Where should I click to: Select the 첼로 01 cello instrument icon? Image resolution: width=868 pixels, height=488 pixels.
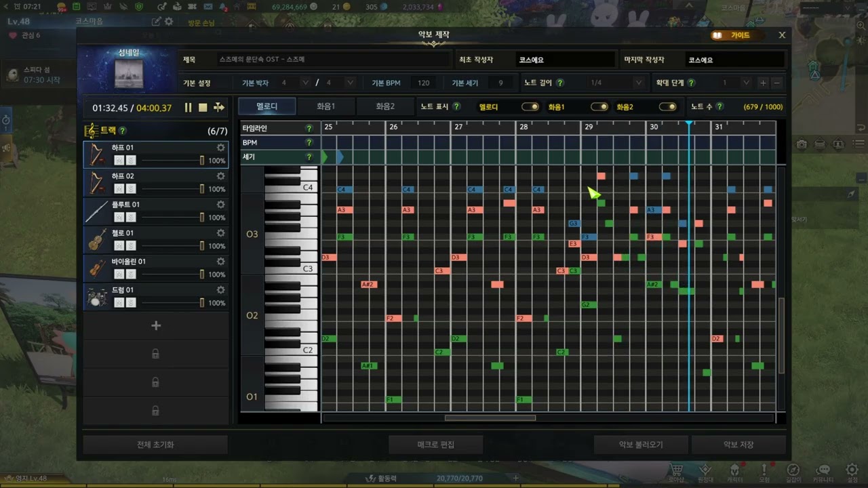pos(96,240)
